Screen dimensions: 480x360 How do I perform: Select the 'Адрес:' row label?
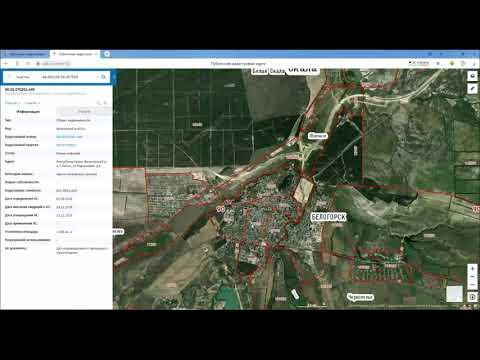(9, 162)
